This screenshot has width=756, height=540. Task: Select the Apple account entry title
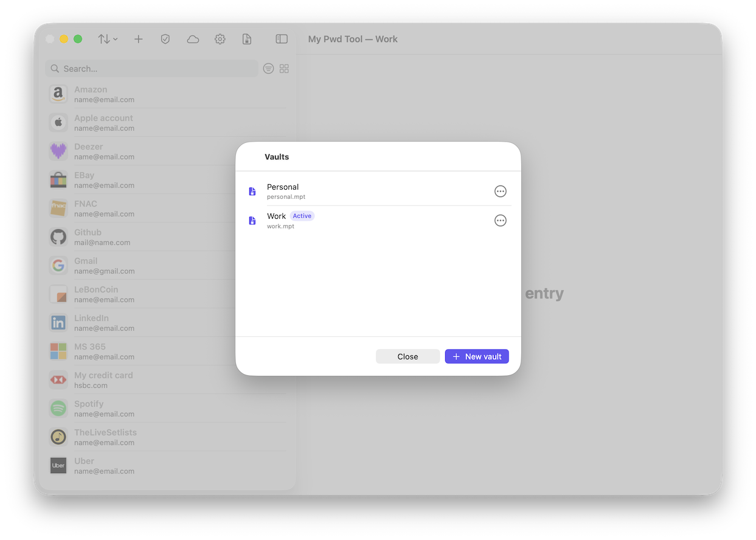[103, 118]
